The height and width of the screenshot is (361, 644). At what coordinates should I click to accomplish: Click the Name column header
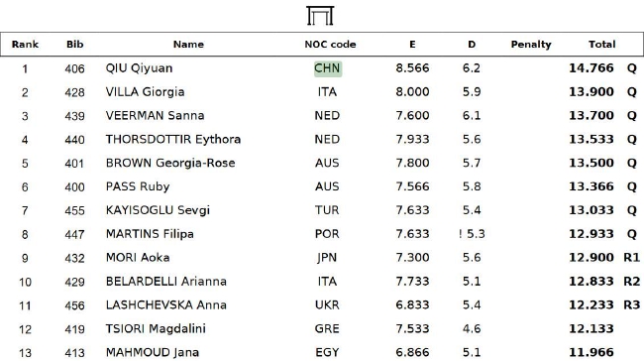pyautogui.click(x=188, y=45)
